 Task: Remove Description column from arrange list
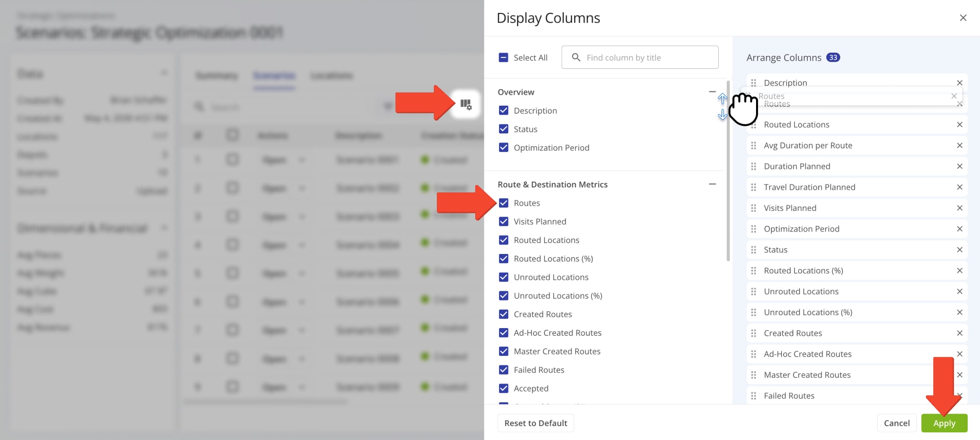(x=959, y=83)
